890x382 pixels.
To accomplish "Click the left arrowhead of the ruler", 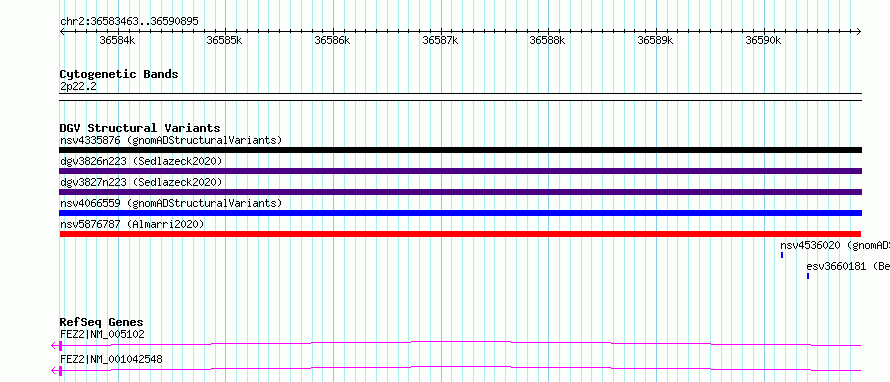I will point(62,32).
